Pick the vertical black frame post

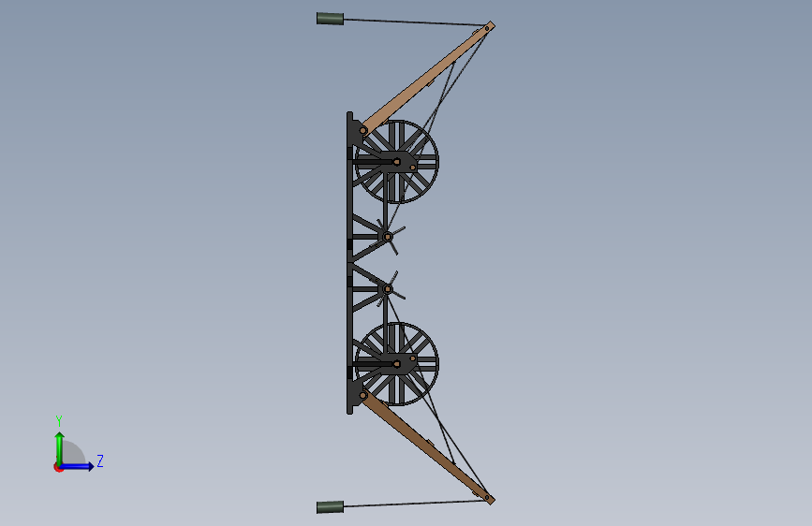349,263
